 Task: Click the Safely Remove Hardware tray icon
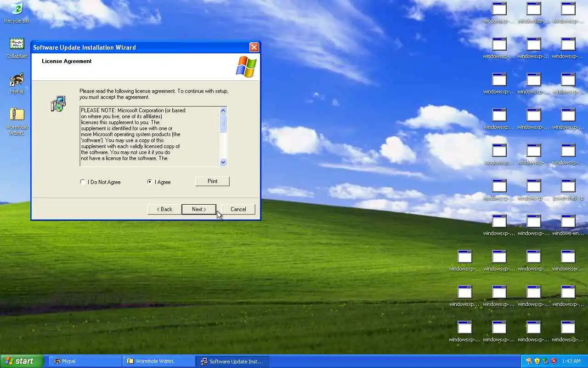pyautogui.click(x=545, y=361)
